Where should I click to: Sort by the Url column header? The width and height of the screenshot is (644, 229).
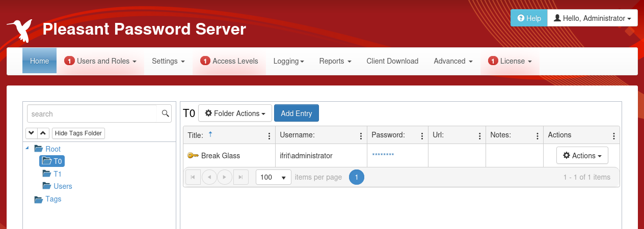pyautogui.click(x=438, y=135)
